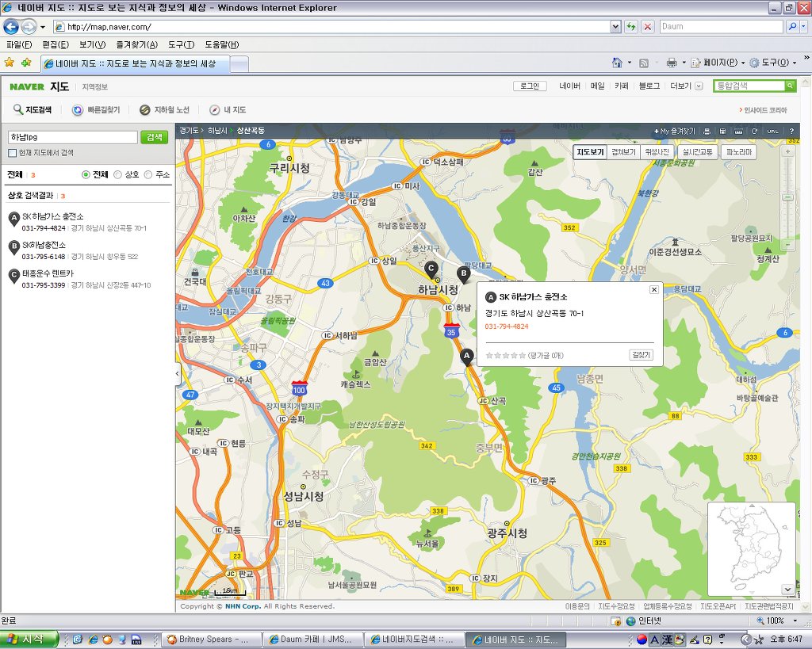Open the Print button dropdown arrow

tap(684, 63)
